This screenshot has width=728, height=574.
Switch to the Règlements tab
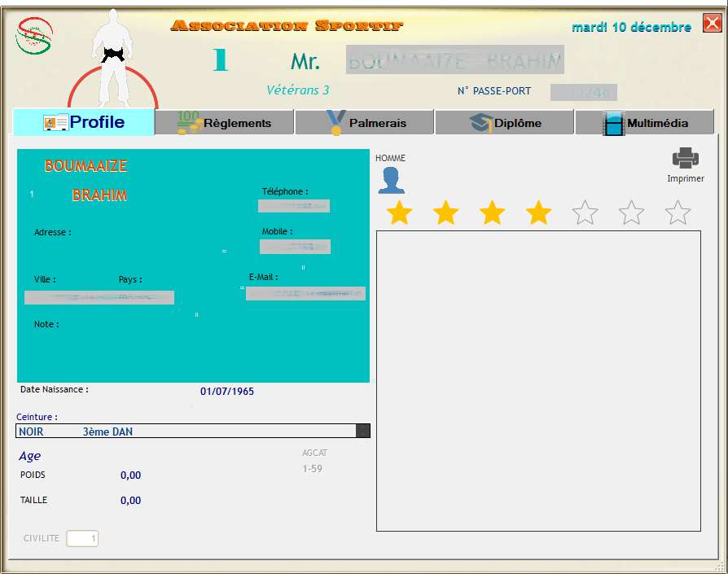225,123
